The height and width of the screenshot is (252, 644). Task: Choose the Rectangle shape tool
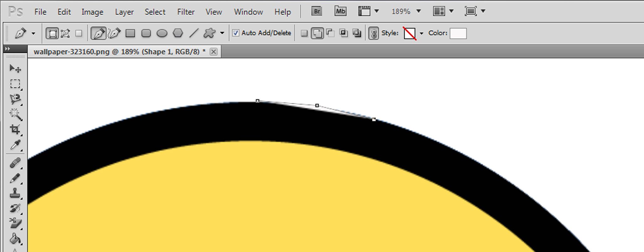click(x=130, y=33)
